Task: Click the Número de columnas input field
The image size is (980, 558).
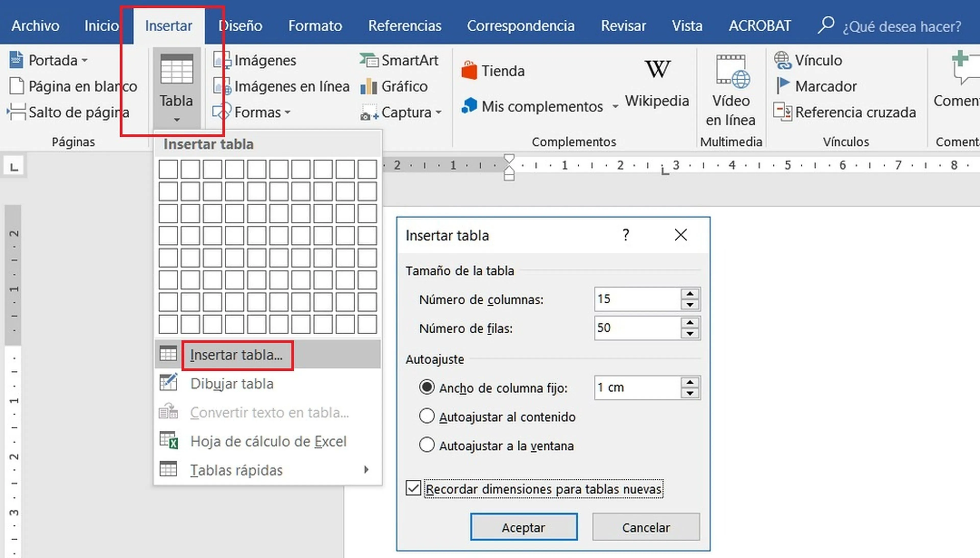Action: coord(638,299)
